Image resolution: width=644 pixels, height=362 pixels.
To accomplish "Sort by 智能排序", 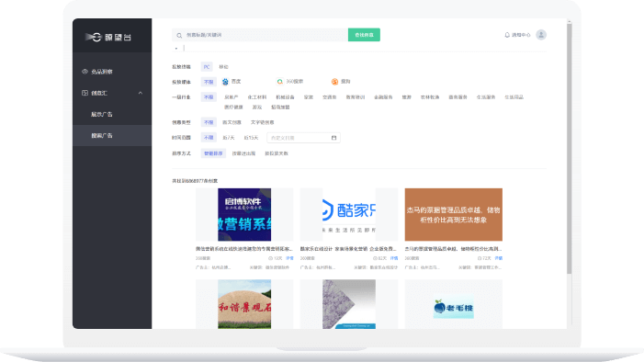I will click(213, 153).
